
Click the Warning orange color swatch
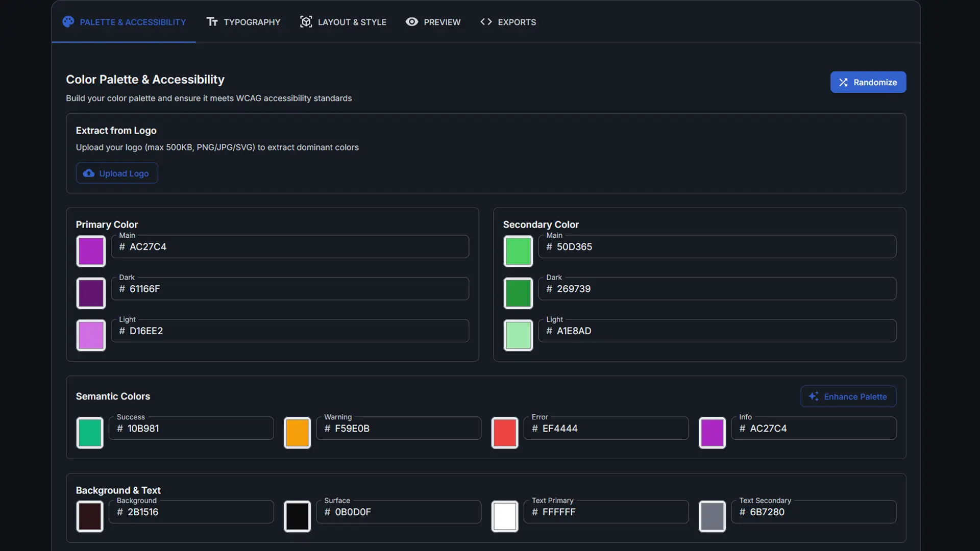click(x=297, y=433)
